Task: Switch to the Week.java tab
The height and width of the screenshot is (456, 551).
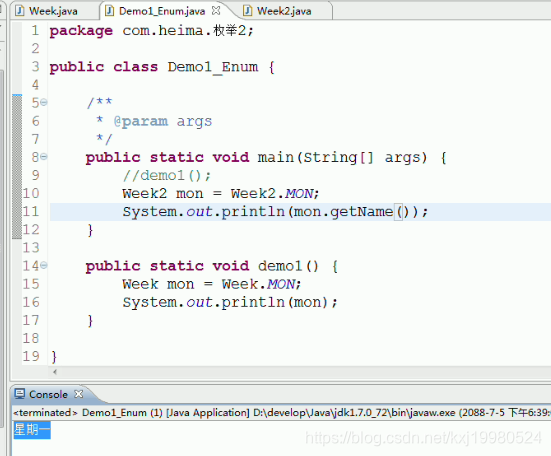Action: point(53,11)
